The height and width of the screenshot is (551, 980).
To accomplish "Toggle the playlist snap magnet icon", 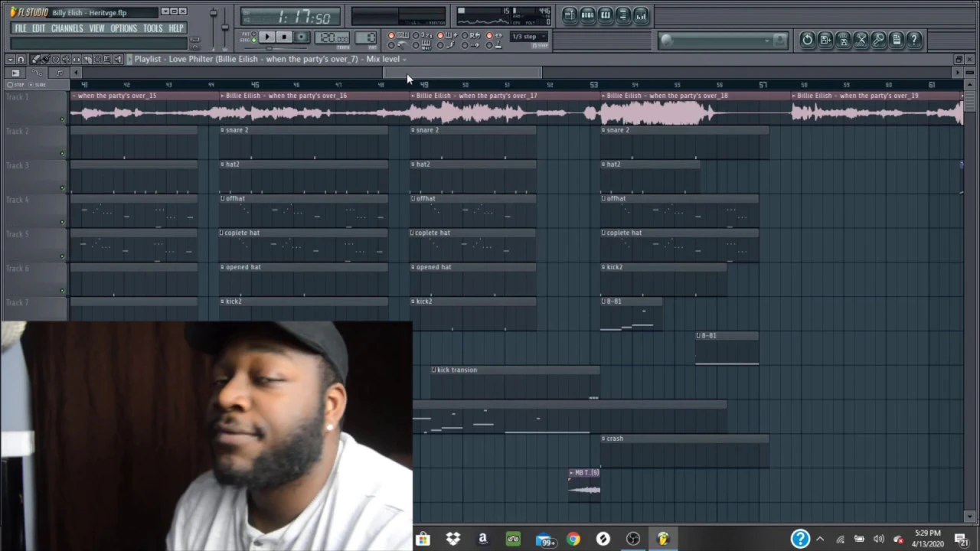I will [21, 60].
